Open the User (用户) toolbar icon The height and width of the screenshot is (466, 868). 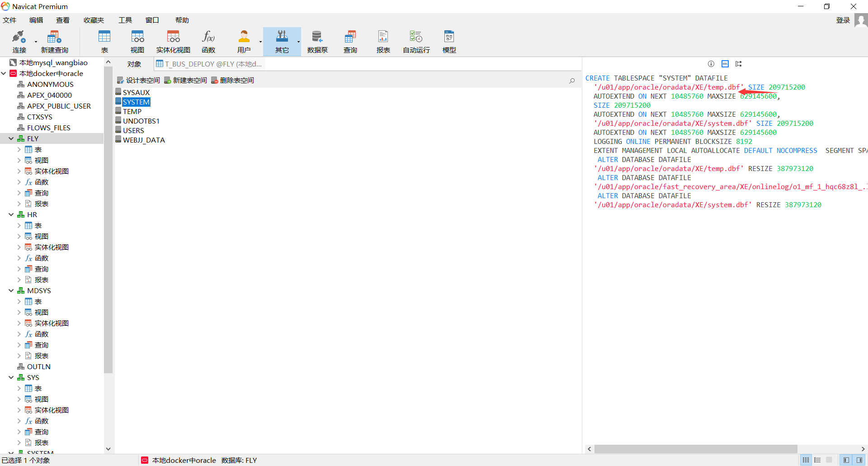coord(244,42)
